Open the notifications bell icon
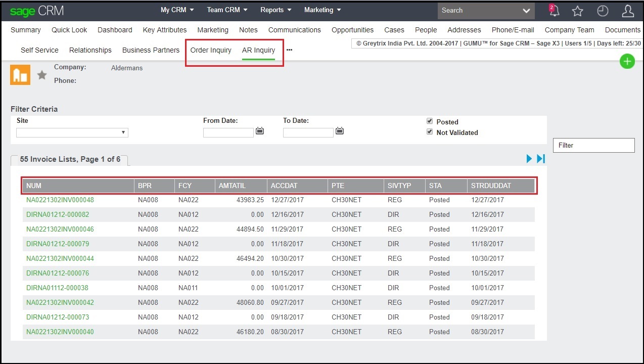The height and width of the screenshot is (364, 644). tap(554, 10)
